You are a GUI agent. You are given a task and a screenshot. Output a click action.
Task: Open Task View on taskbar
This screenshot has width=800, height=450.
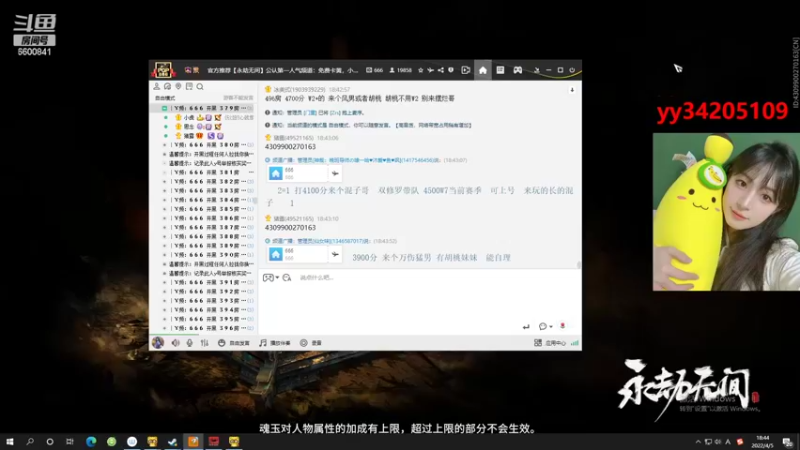pos(69,442)
